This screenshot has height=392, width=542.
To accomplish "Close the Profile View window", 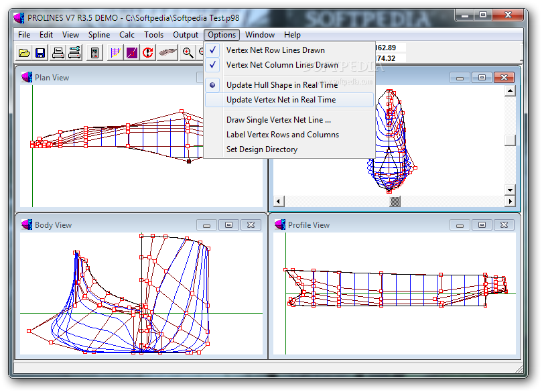I will tap(504, 225).
